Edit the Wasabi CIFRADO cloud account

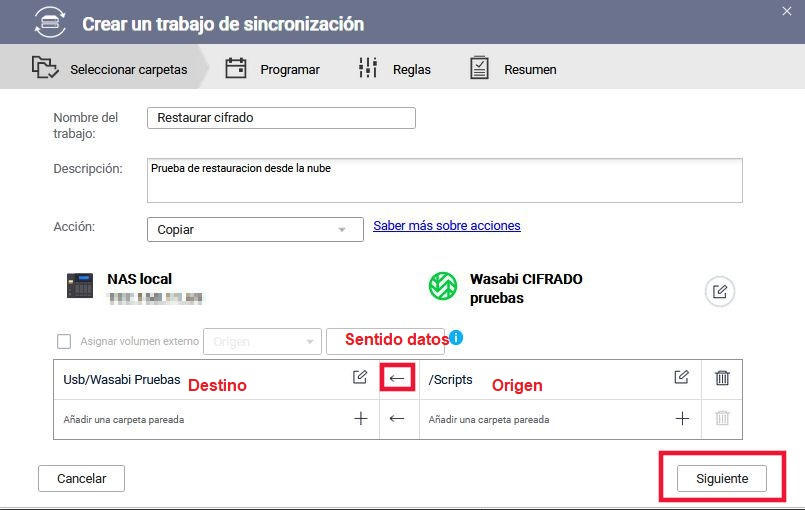719,291
